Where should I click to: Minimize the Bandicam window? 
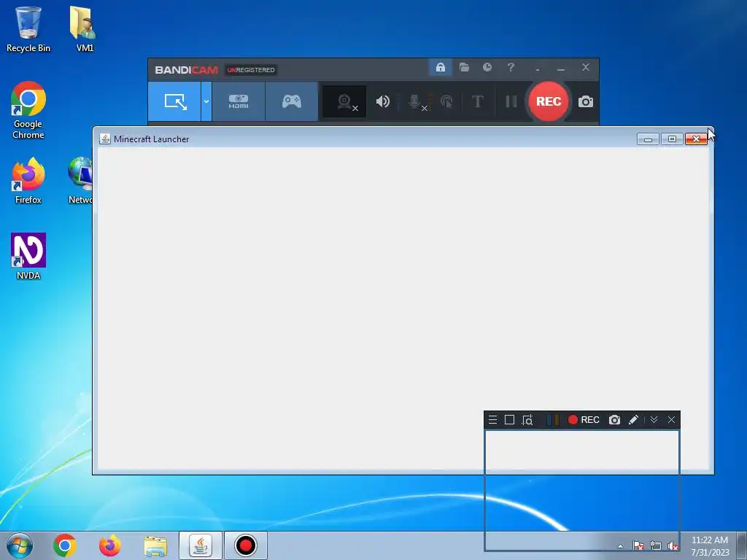(561, 68)
